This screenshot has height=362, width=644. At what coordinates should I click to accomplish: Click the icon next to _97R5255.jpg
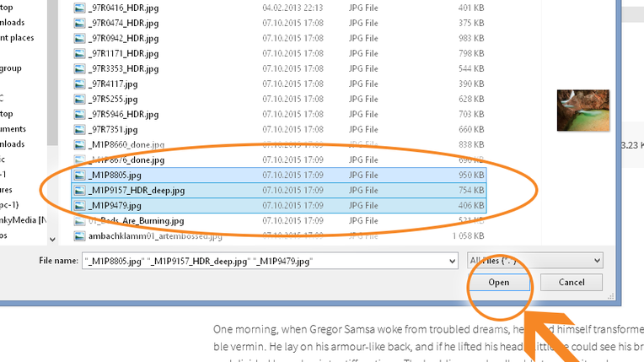79,100
